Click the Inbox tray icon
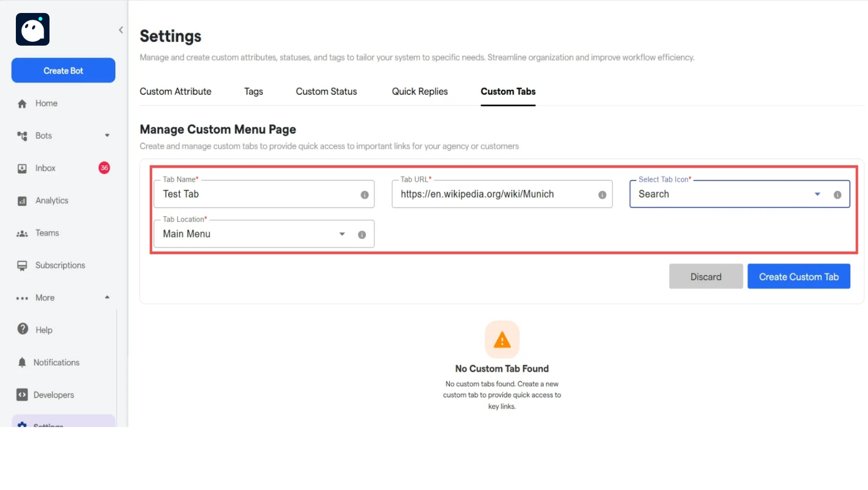The image size is (868, 490). click(22, 169)
